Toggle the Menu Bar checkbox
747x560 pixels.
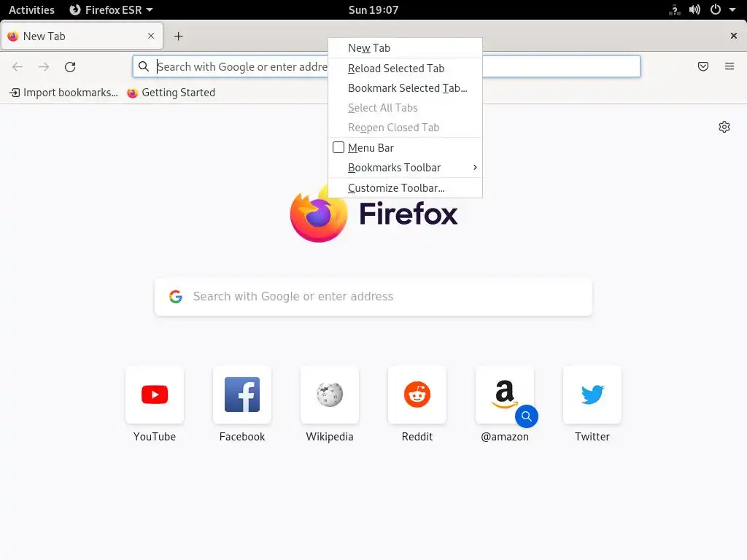[x=338, y=147]
